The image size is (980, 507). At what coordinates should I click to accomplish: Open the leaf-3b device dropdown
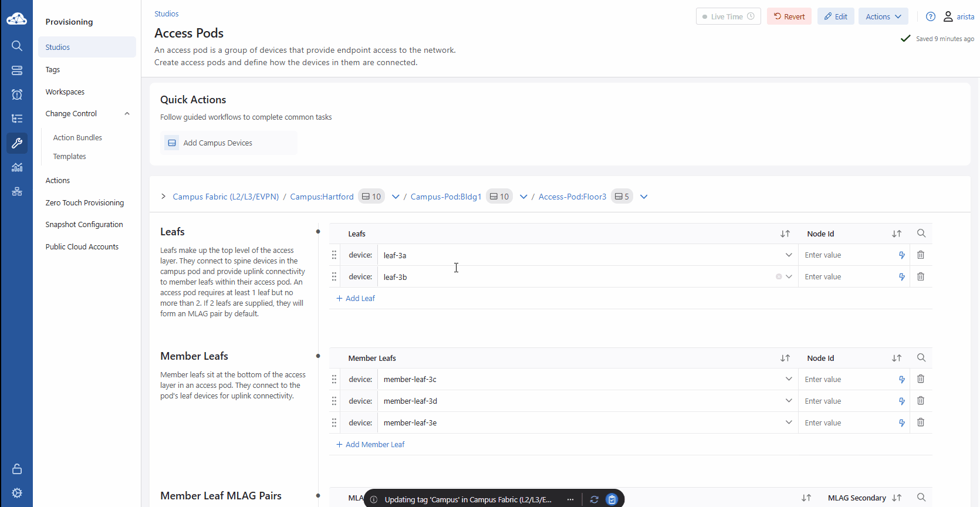(x=789, y=276)
